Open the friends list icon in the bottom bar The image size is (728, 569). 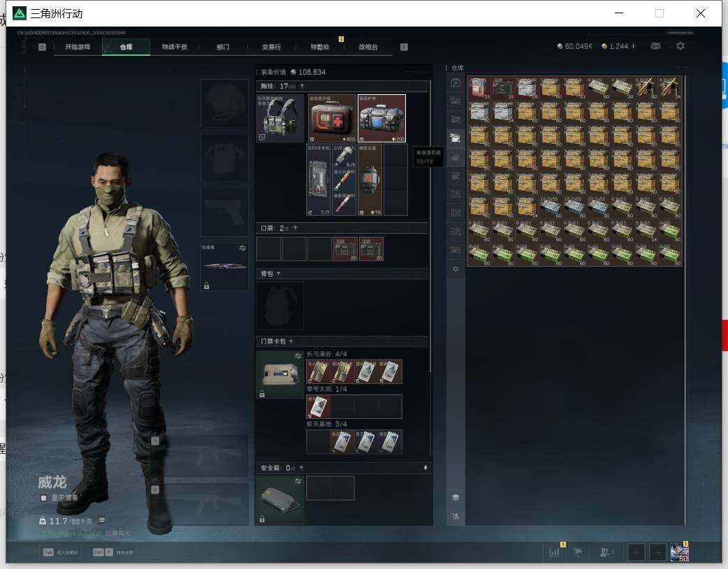click(x=604, y=552)
